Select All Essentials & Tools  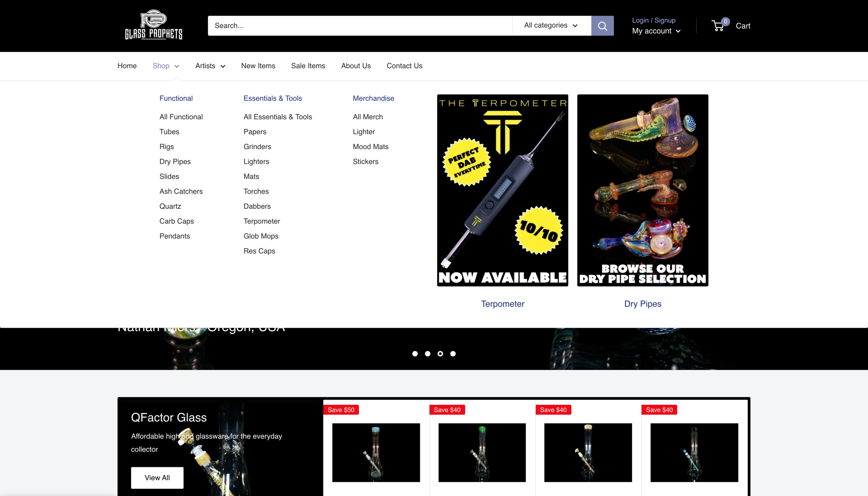click(x=278, y=117)
